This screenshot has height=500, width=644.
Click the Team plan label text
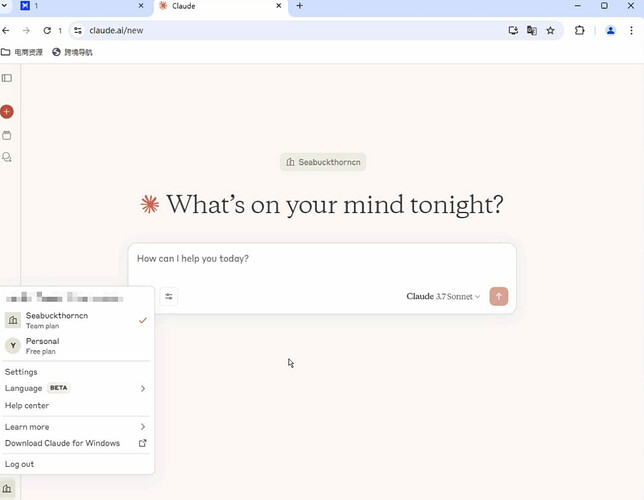42,326
